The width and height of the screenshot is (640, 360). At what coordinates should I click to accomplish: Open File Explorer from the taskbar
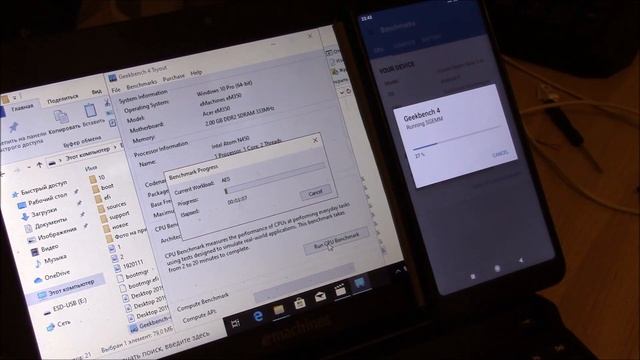point(279,310)
